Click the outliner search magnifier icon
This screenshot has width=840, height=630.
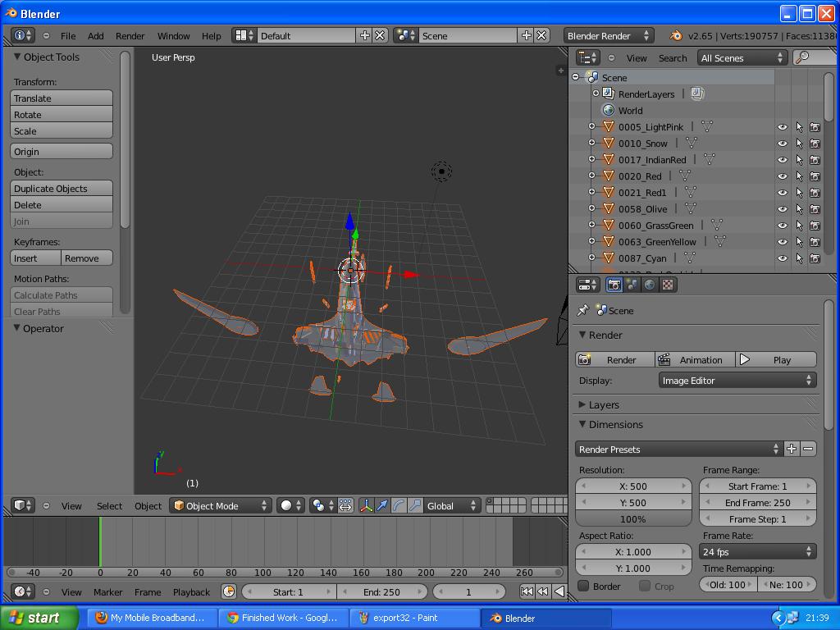click(802, 57)
